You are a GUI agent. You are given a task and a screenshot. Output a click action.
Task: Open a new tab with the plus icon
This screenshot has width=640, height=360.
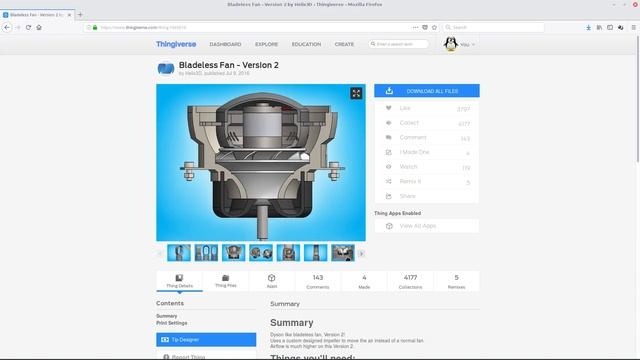(x=80, y=15)
